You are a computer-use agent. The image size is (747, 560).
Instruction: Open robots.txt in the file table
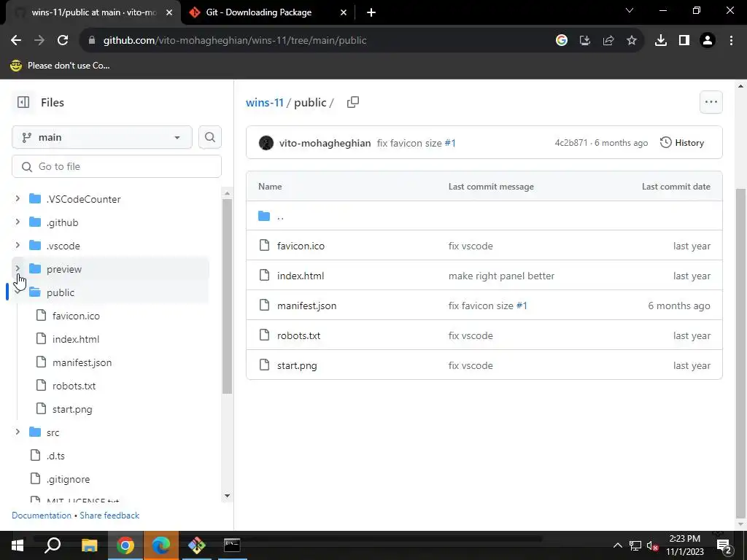click(298, 335)
